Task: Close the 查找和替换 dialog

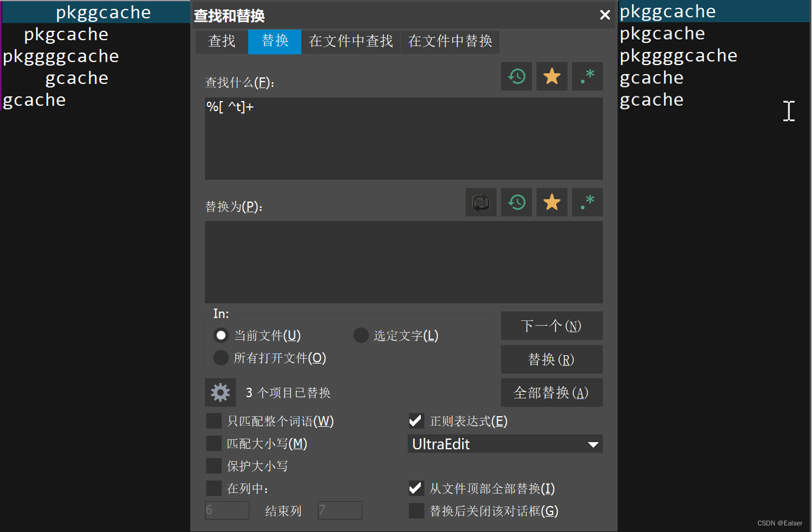Action: [x=605, y=15]
